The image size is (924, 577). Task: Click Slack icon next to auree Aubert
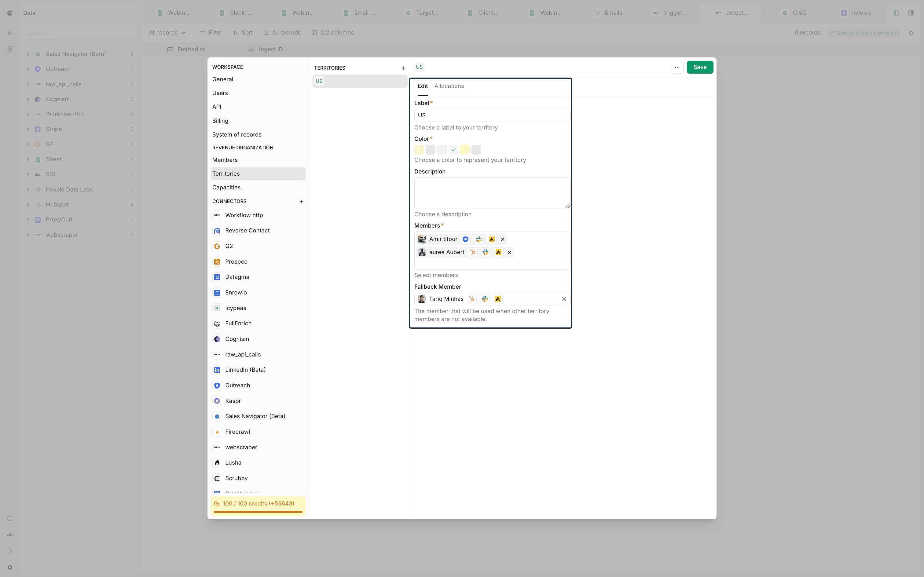(486, 252)
